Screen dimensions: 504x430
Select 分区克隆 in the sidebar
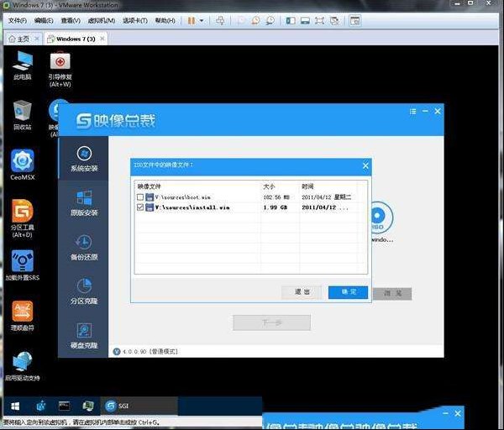click(x=84, y=291)
